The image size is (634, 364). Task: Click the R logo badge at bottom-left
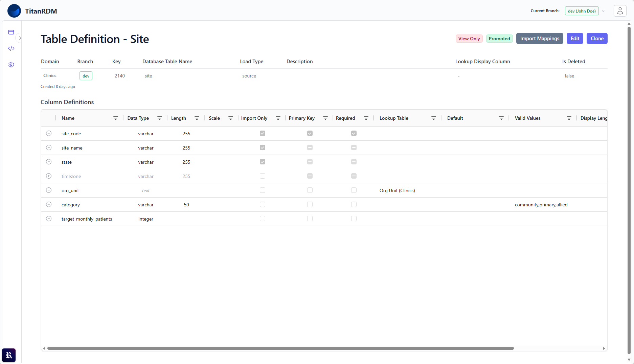pyautogui.click(x=9, y=355)
